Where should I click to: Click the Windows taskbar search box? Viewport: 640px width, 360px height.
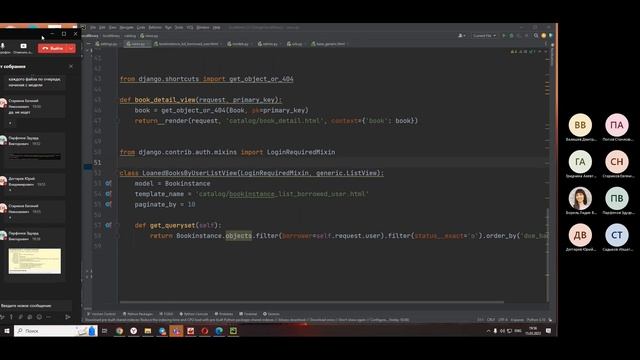[x=55, y=331]
